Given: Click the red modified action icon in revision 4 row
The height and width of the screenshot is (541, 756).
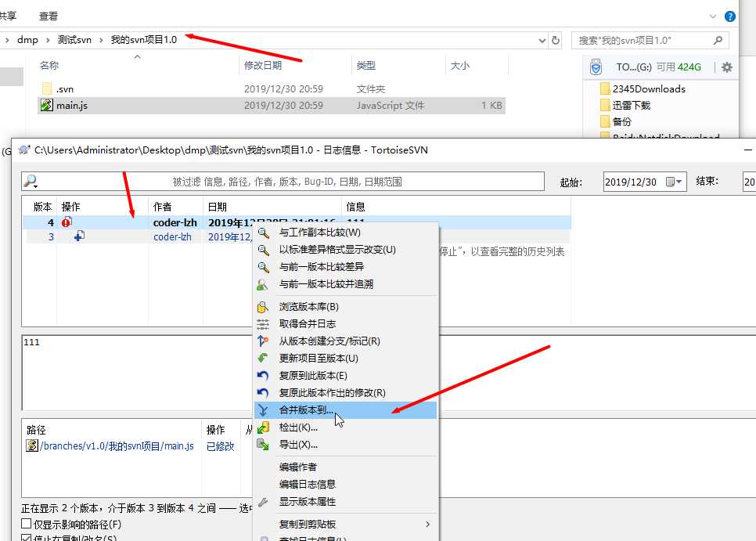Looking at the screenshot, I should pos(67,222).
